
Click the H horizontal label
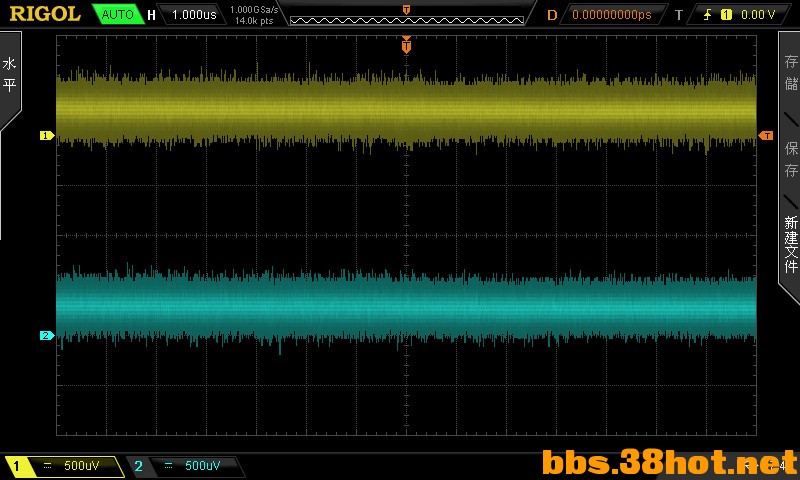151,15
